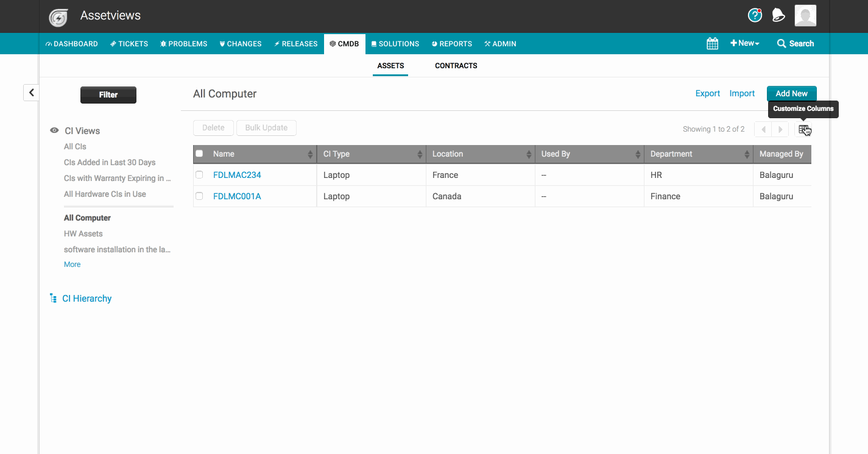Viewport: 868px width, 454px height.
Task: Open the Reports tab
Action: pyautogui.click(x=452, y=44)
